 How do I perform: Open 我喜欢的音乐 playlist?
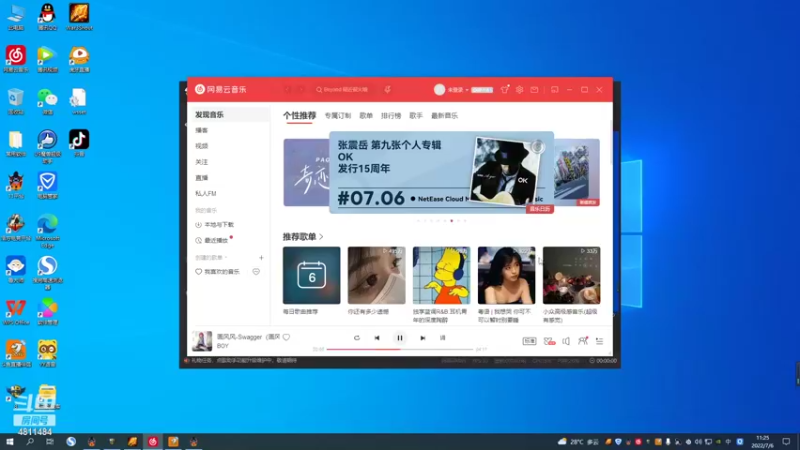click(x=217, y=272)
